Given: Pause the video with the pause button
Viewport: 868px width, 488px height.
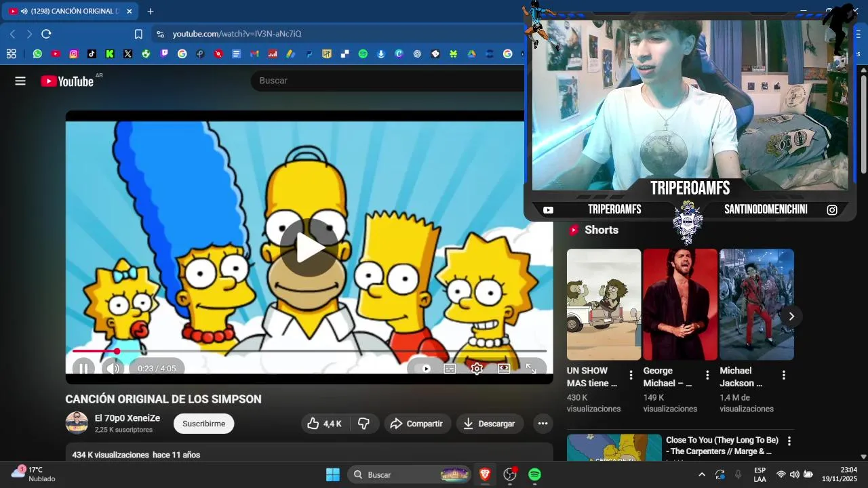Looking at the screenshot, I should pyautogui.click(x=83, y=369).
